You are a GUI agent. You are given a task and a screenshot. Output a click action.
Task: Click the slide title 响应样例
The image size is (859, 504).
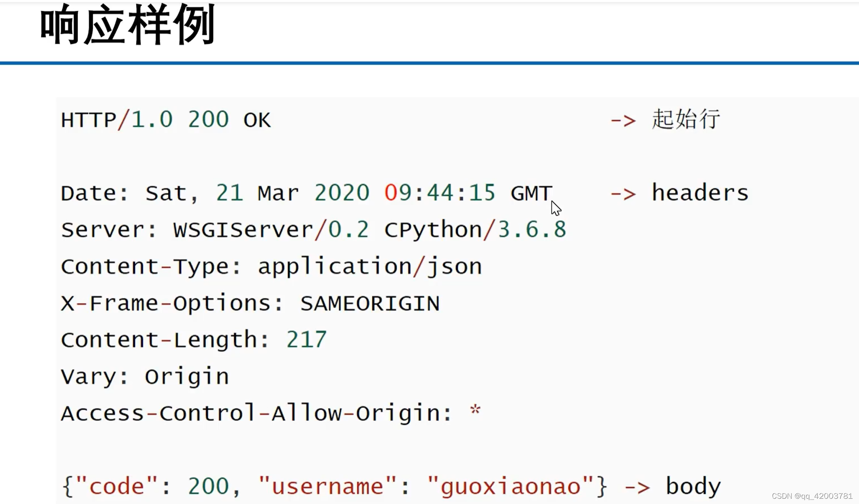(x=127, y=25)
